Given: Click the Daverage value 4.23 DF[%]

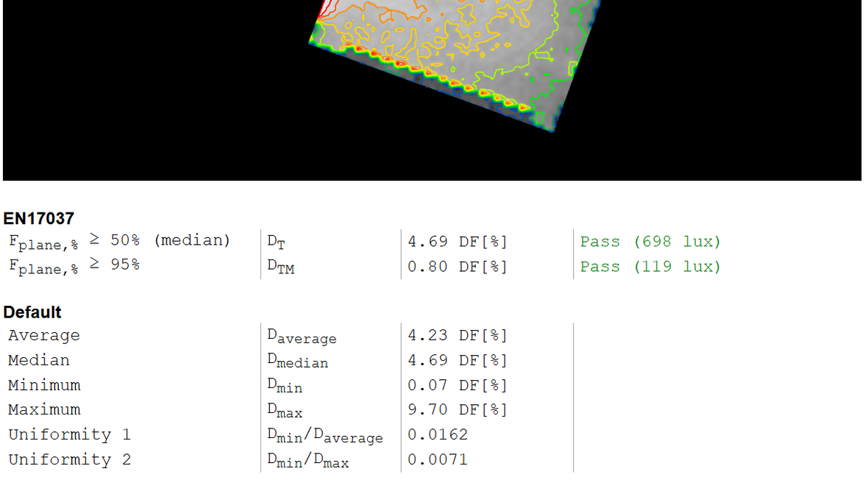Looking at the screenshot, I should coord(458,336).
